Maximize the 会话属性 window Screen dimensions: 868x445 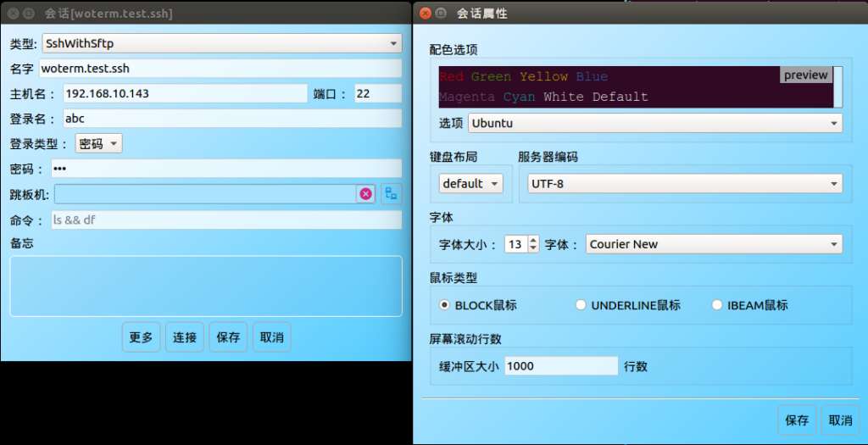(x=441, y=14)
